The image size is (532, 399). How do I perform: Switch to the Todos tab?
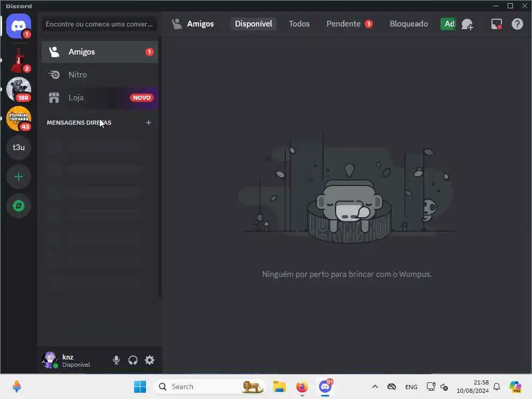click(299, 24)
